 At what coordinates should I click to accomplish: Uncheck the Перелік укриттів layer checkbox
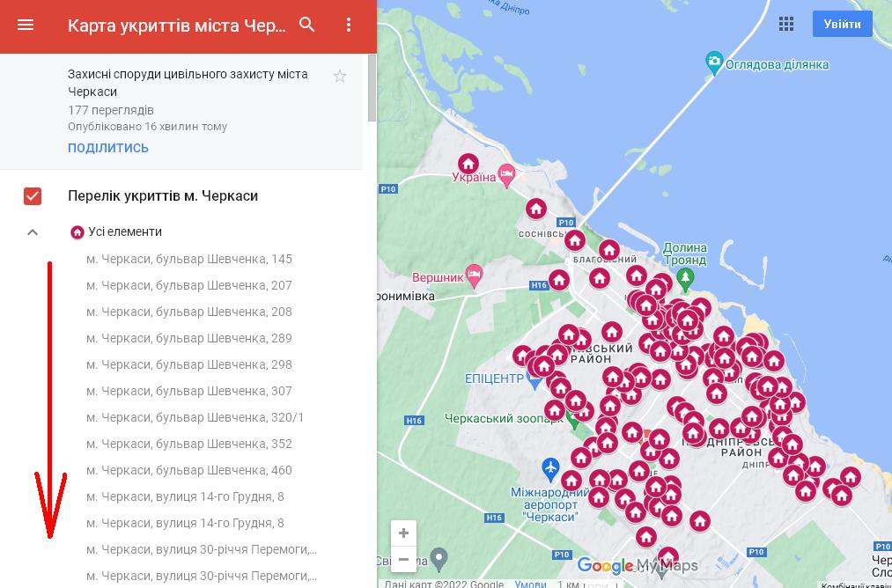point(33,196)
